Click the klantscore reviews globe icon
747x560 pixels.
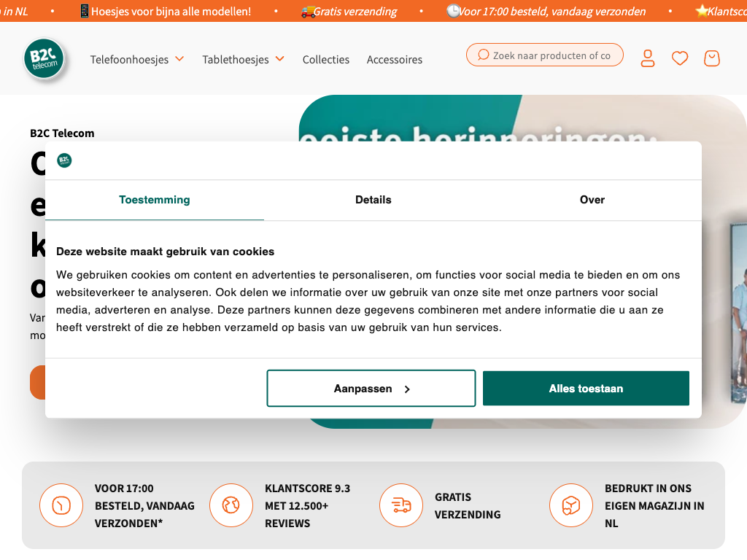[231, 505]
